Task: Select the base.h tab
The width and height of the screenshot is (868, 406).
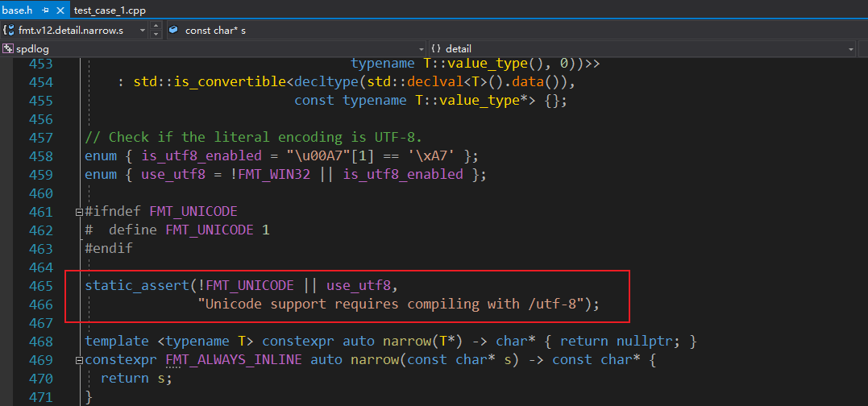Action: [16, 10]
